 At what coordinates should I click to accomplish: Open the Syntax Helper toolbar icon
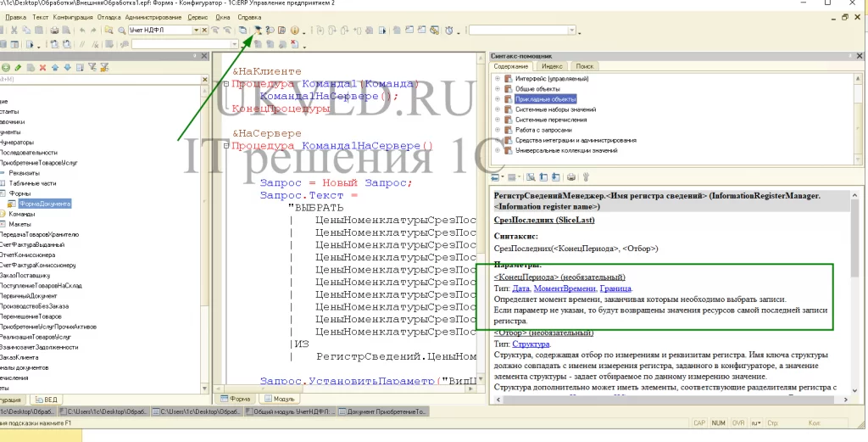click(x=255, y=30)
